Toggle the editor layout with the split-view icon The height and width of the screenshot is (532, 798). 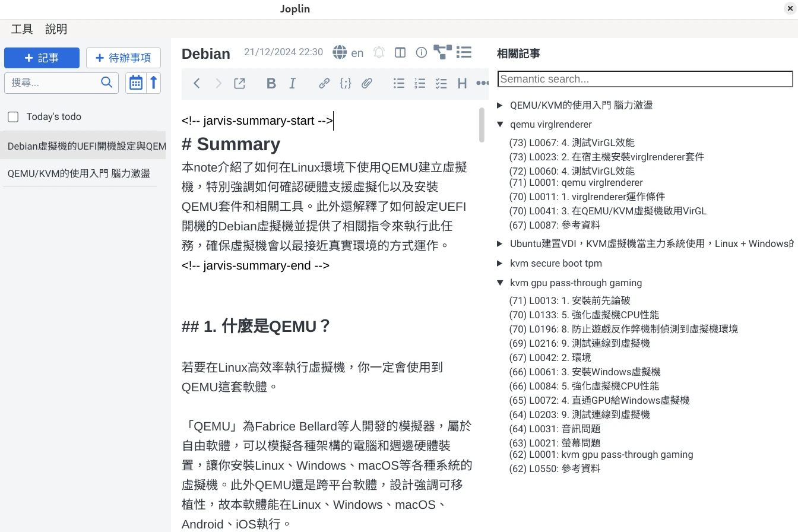400,52
